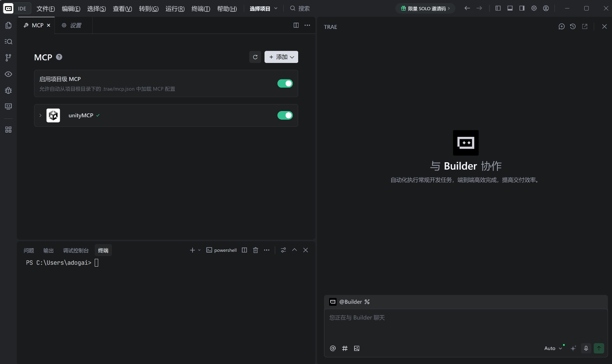Click the Builder tools icon next to @Builder
The height and width of the screenshot is (364, 612).
pos(367,302)
